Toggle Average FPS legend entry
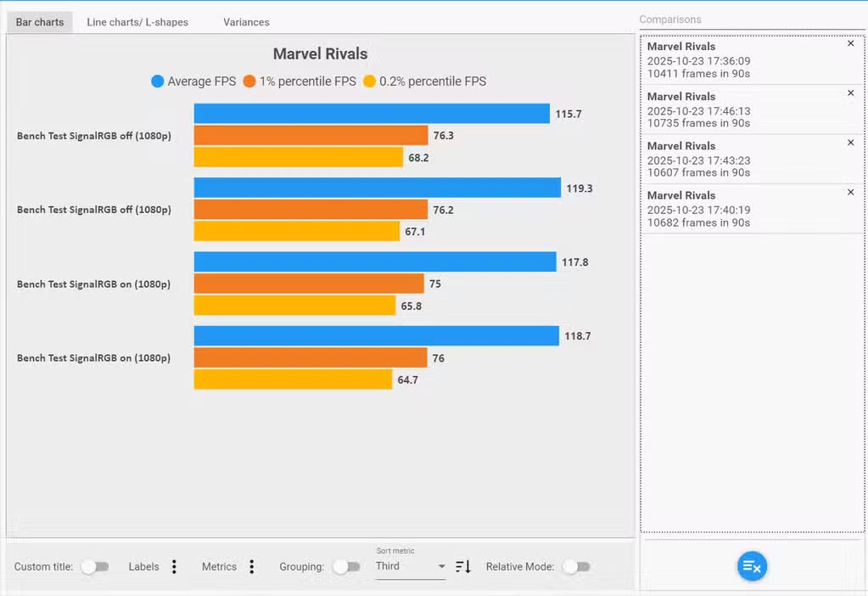 [x=193, y=82]
